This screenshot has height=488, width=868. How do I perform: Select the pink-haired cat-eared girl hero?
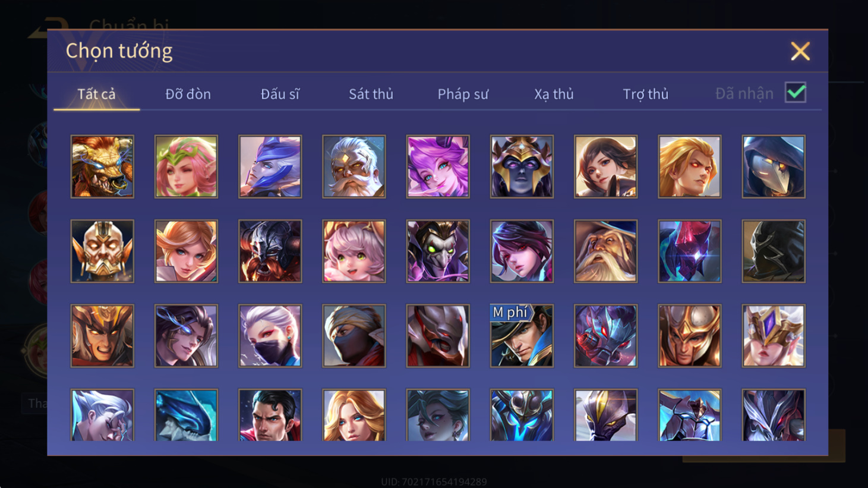[354, 251]
